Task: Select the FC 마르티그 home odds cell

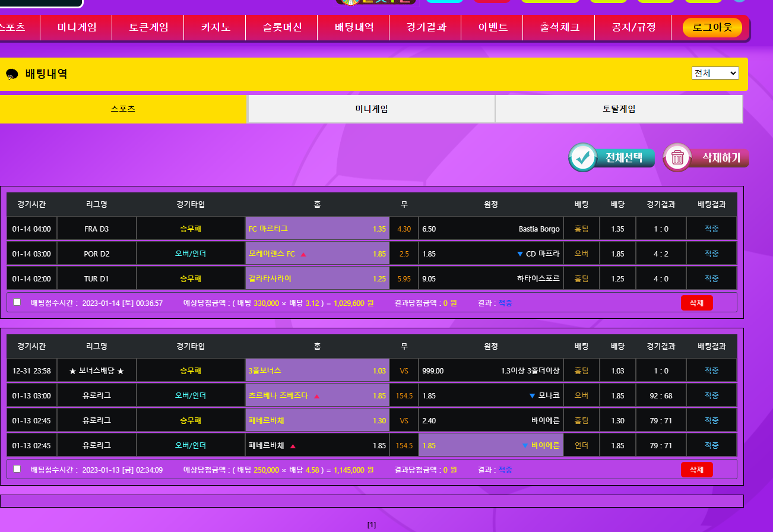Action: [x=317, y=229]
